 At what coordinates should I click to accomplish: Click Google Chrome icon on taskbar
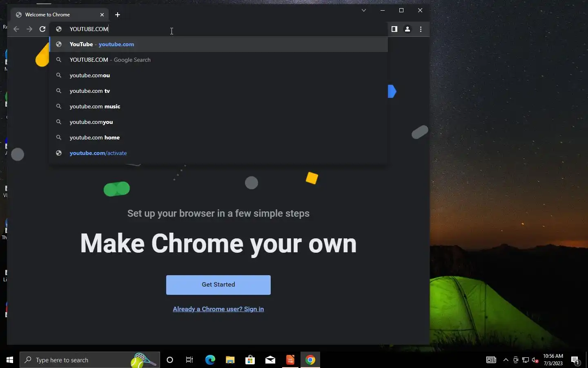[x=310, y=360]
